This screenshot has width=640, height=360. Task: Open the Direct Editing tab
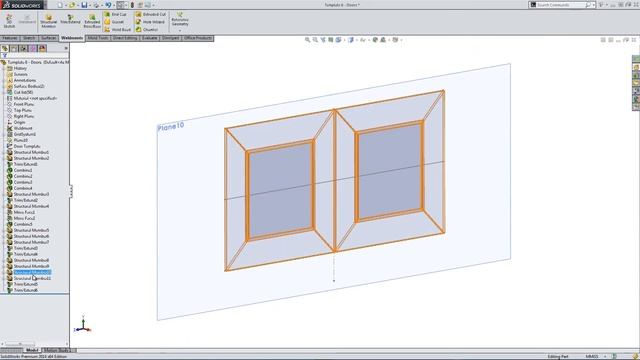(x=125, y=38)
